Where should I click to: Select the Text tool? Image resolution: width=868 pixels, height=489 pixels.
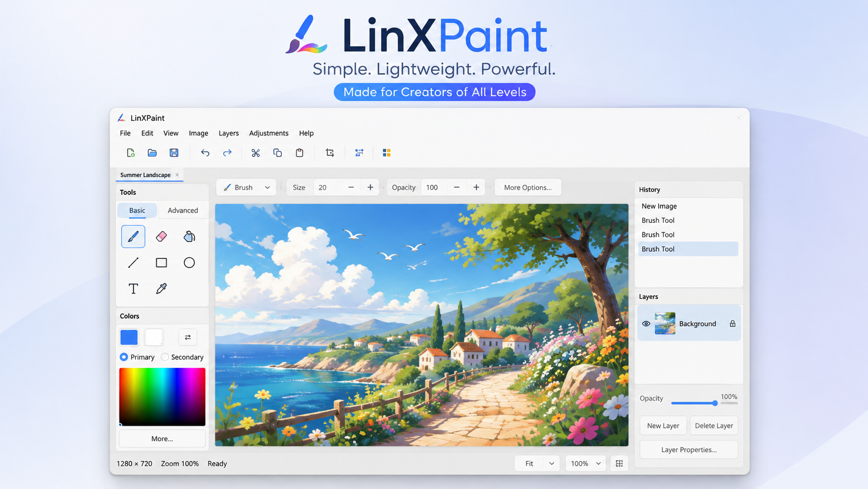[133, 288]
